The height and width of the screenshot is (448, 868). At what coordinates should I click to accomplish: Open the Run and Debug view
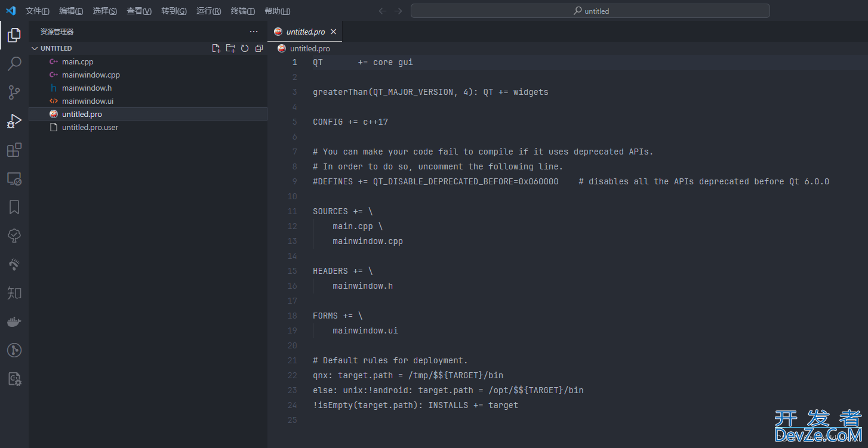pyautogui.click(x=14, y=121)
